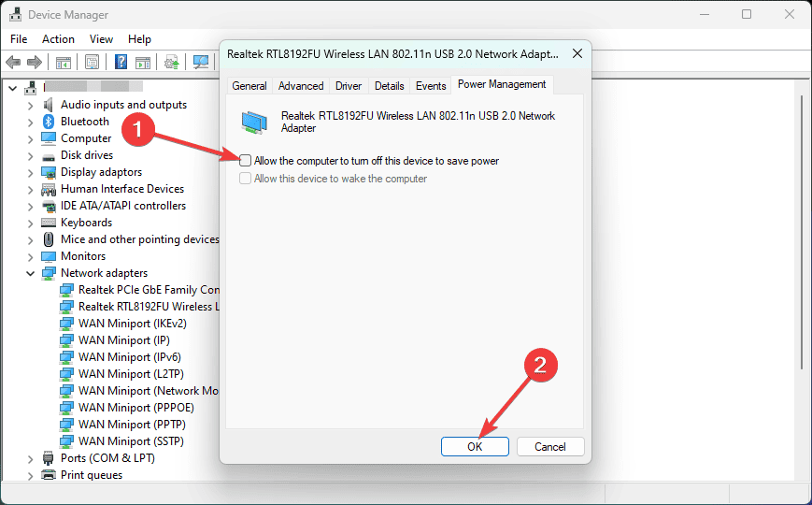
Task: Select the Network adapters category icon
Action: click(49, 273)
